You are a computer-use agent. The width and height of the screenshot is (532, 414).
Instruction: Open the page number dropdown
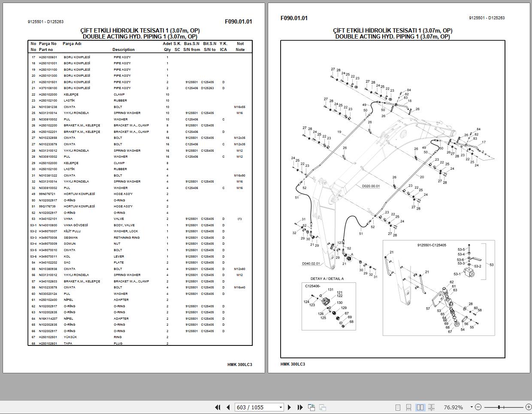click(x=281, y=407)
